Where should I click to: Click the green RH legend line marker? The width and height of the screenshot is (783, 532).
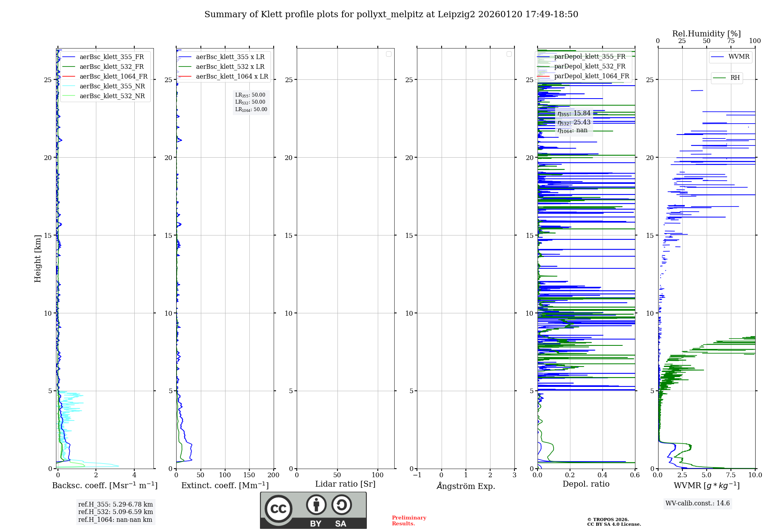tap(719, 78)
